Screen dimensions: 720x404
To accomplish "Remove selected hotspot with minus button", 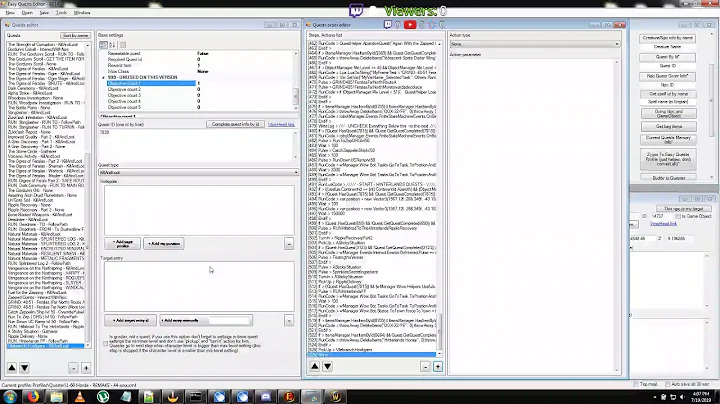I will tap(289, 244).
